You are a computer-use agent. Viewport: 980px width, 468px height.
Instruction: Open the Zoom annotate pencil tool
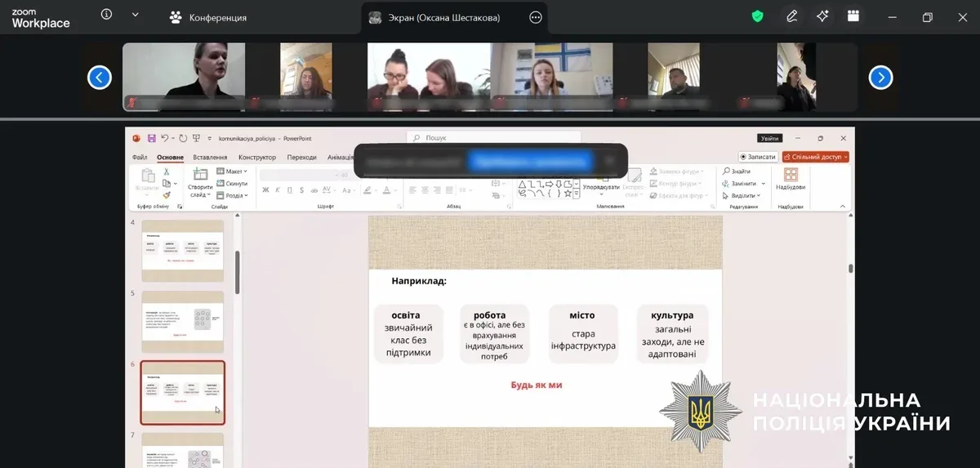[791, 16]
